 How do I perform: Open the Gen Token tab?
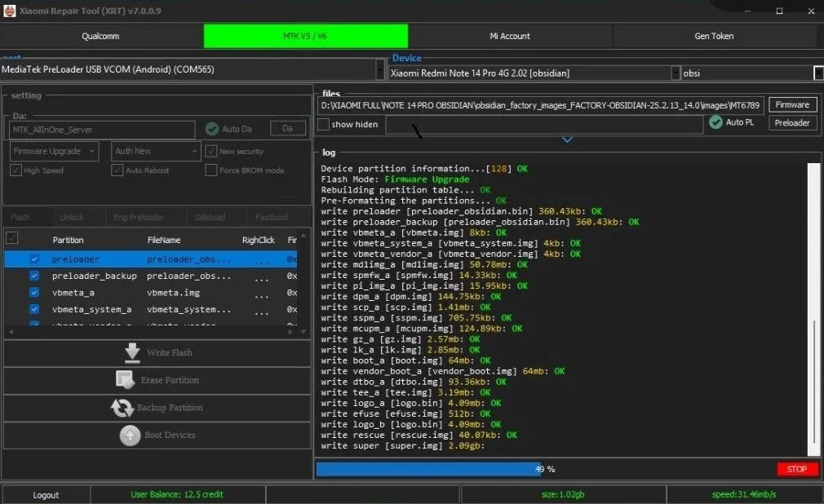714,36
